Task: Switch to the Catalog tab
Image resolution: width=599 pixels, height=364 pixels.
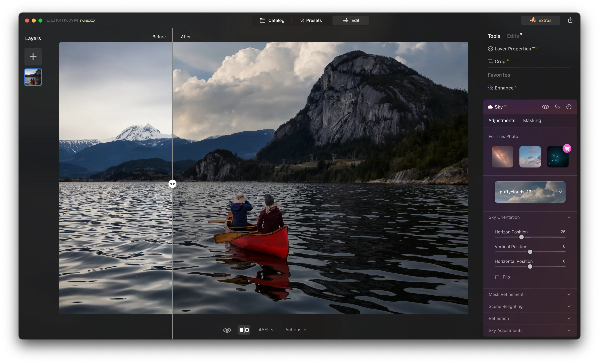Action: click(272, 20)
